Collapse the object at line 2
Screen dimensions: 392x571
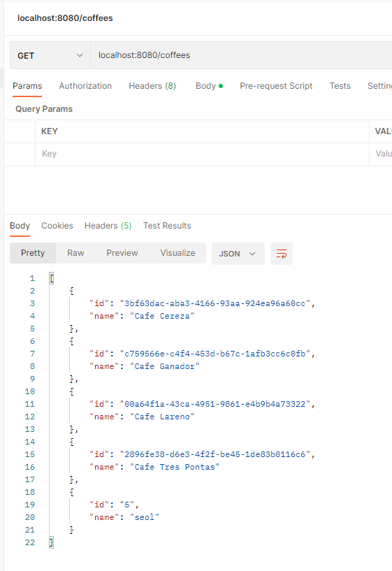click(x=72, y=291)
